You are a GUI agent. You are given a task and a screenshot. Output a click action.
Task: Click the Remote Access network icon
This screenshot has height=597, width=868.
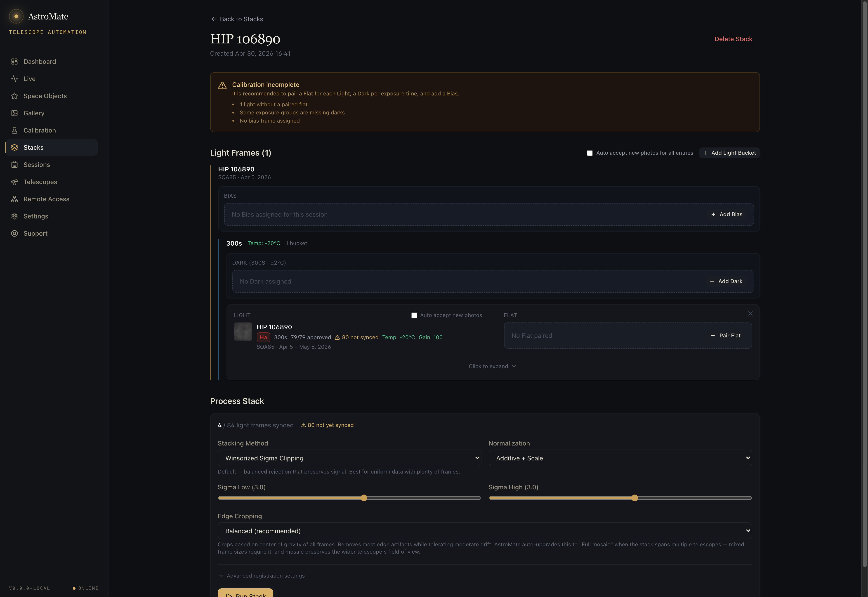pyautogui.click(x=14, y=199)
